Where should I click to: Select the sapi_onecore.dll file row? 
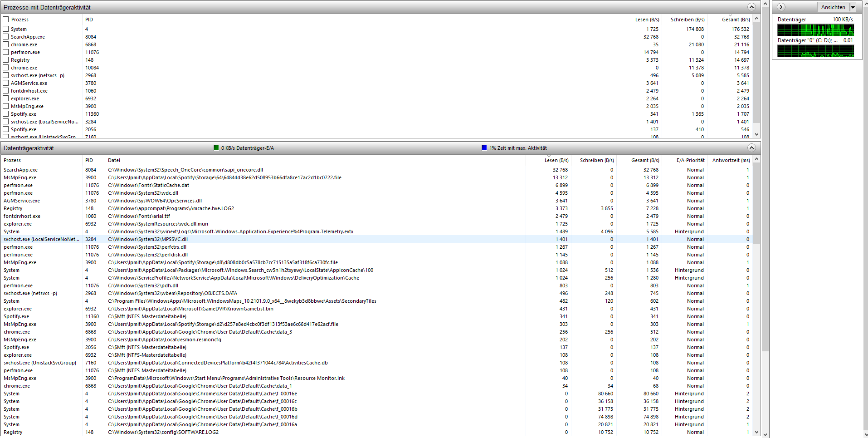(376, 170)
